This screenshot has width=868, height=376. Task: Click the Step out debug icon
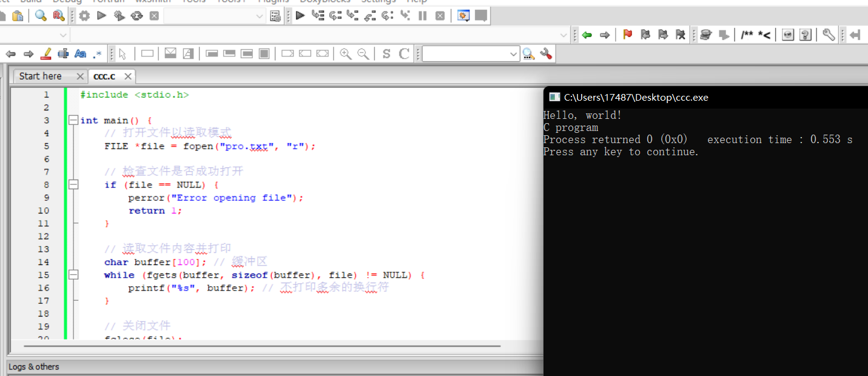[370, 16]
